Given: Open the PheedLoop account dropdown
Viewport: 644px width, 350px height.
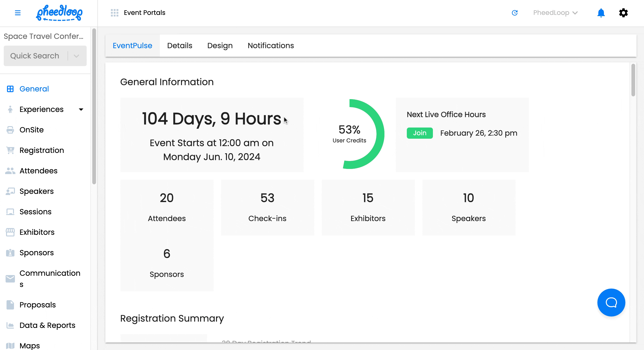Looking at the screenshot, I should coord(555,13).
